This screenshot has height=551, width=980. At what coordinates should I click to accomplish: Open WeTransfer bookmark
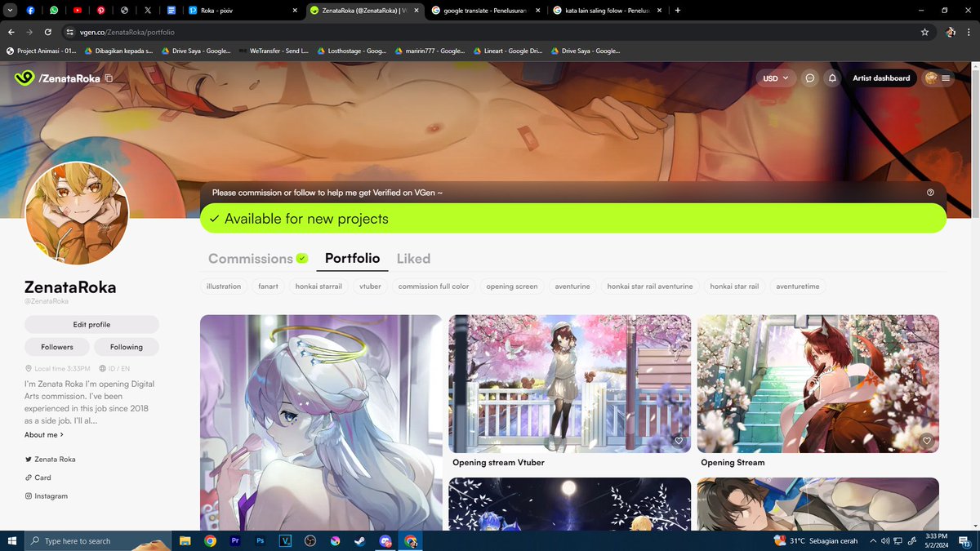[x=274, y=51]
